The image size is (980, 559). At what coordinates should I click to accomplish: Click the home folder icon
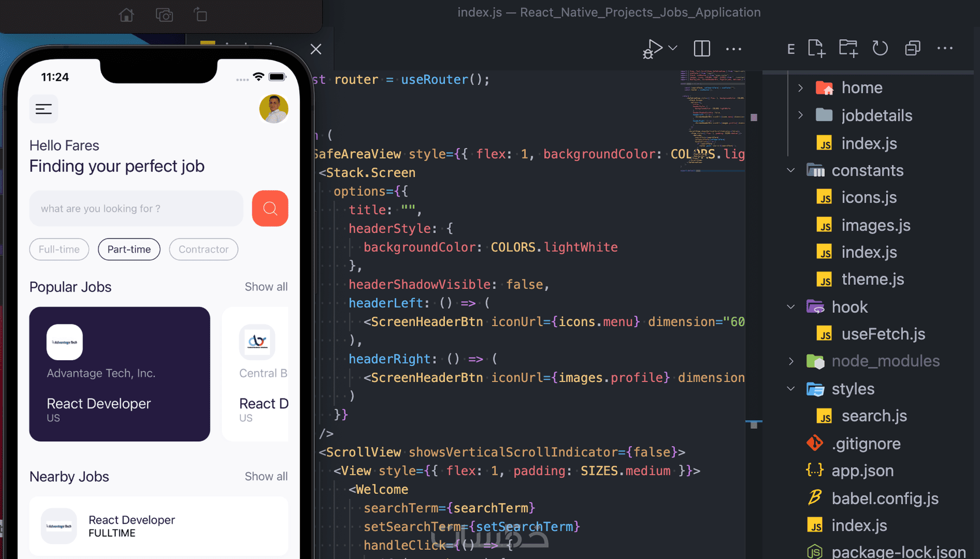[824, 88]
